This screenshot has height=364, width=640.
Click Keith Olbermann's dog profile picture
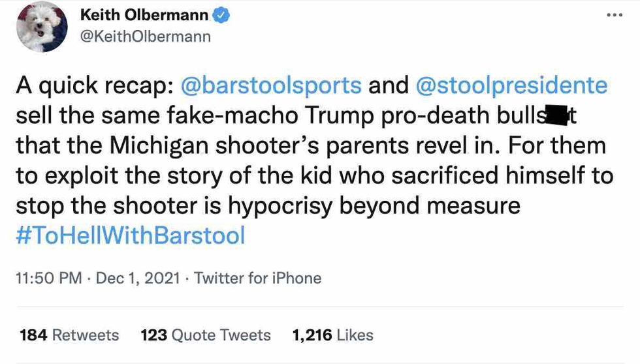[x=42, y=27]
